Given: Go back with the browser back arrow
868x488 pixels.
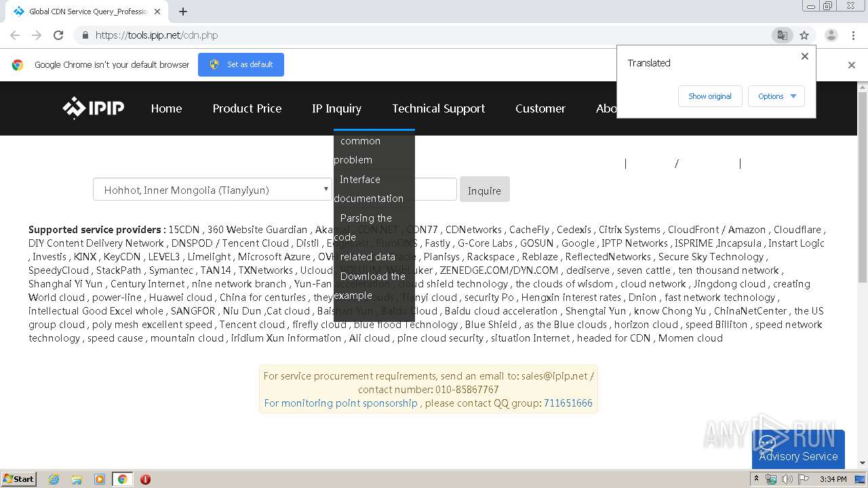Looking at the screenshot, I should (x=15, y=35).
